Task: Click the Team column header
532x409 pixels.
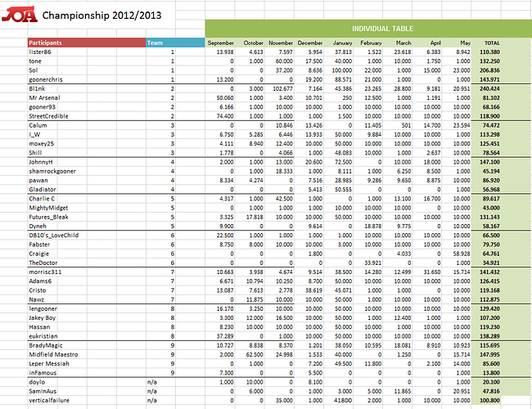Action: pos(175,43)
